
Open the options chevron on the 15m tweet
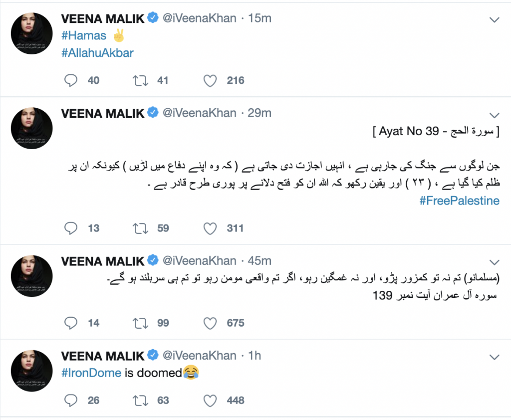click(494, 20)
